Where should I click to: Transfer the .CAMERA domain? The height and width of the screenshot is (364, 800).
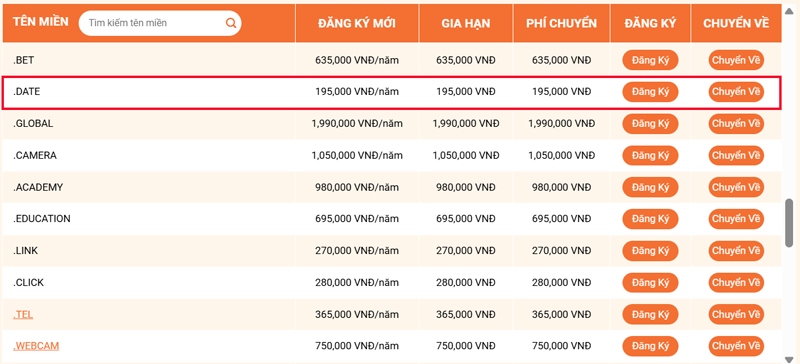pyautogui.click(x=736, y=155)
